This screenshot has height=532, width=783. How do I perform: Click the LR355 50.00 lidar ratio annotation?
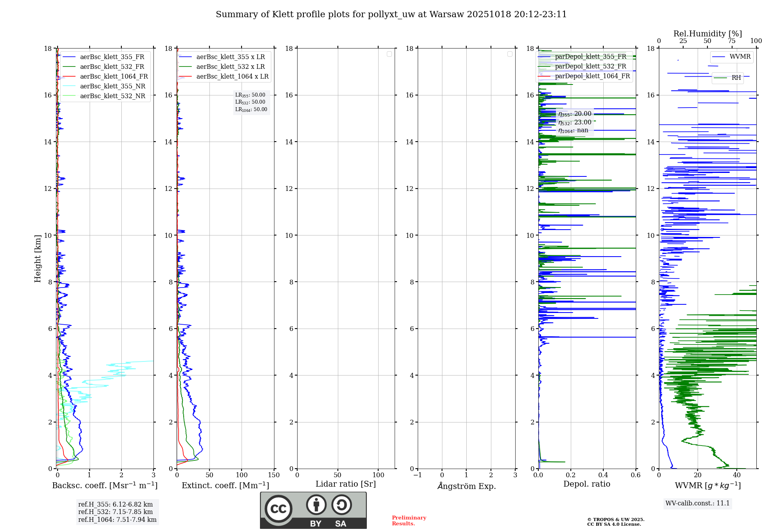coord(250,95)
